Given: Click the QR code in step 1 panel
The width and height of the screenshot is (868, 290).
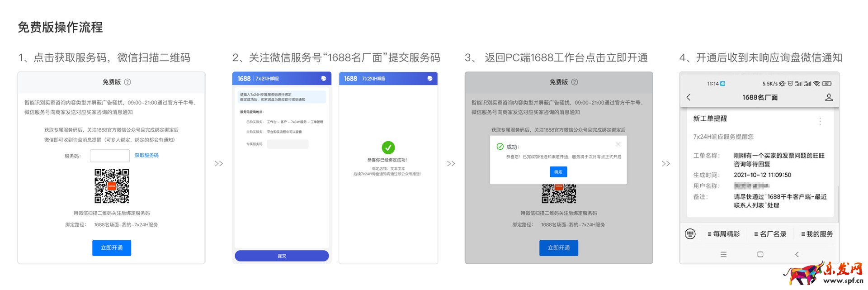Looking at the screenshot, I should pos(112,186).
